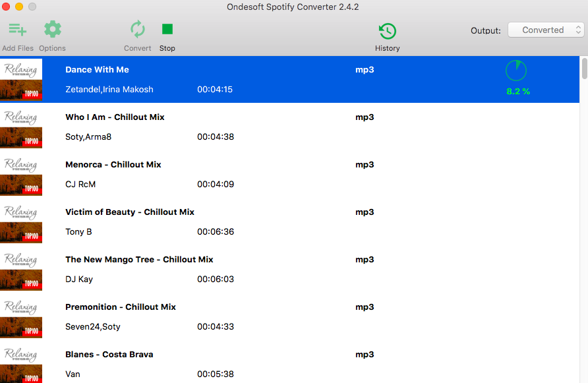
Task: Select album thumbnail for Menorca - Chillout Mix
Action: click(x=21, y=175)
